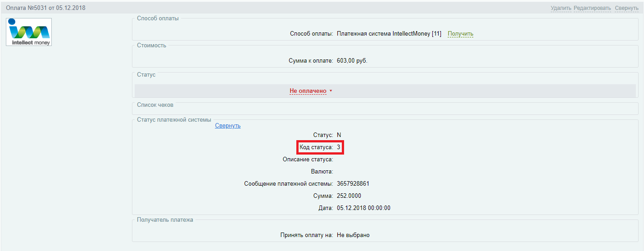Click the Удалить link in header

pyautogui.click(x=561, y=8)
